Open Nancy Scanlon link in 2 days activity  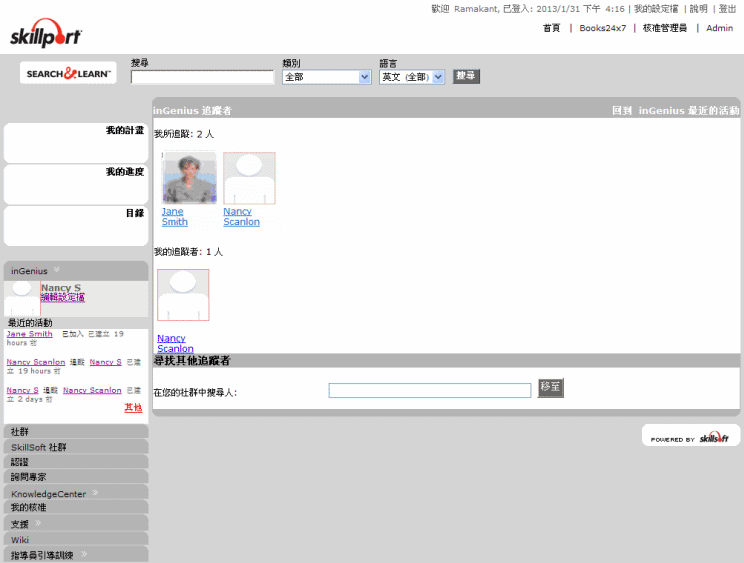(92, 390)
